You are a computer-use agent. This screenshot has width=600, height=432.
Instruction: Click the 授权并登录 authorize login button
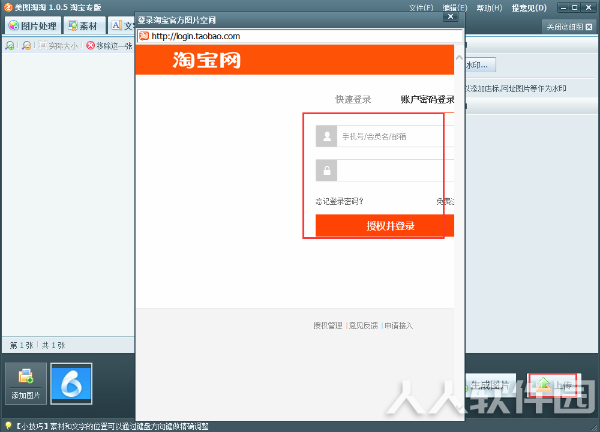[x=385, y=226]
